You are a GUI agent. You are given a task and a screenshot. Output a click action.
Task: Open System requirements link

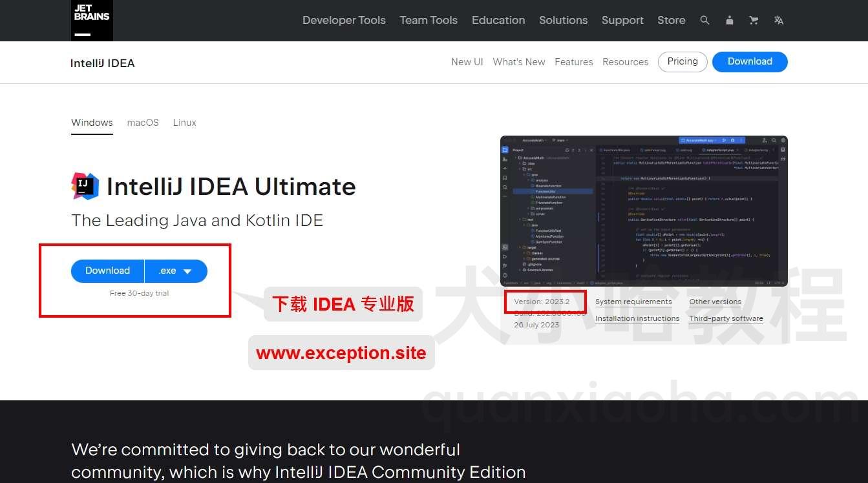click(633, 302)
